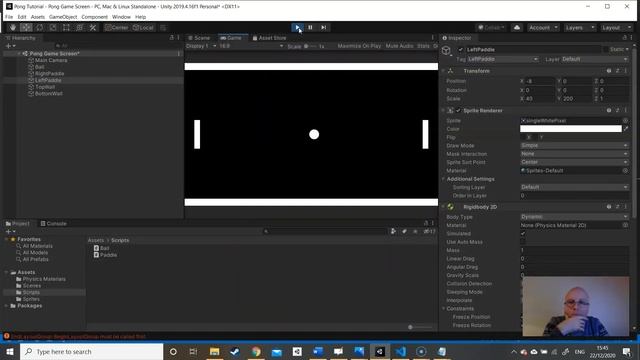Open the Account dropdown

pyautogui.click(x=543, y=27)
